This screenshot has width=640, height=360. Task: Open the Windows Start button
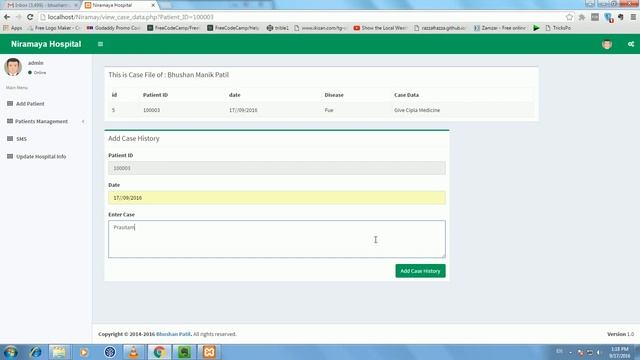click(x=11, y=352)
